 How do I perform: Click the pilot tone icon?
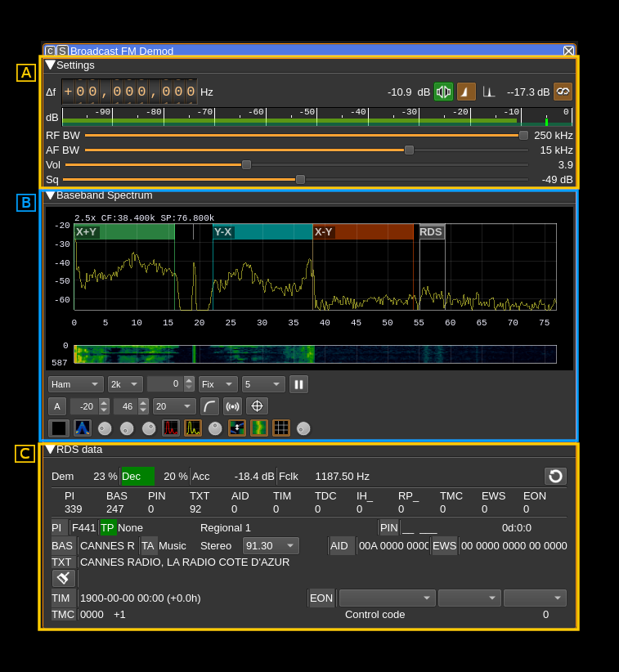click(489, 92)
